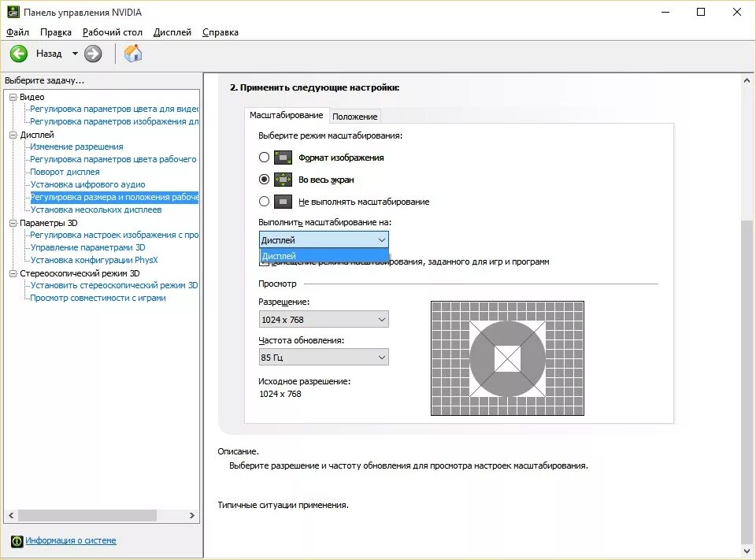Screen dimensions: 756x560
Task: Switch to the Положение tab
Action: click(x=355, y=117)
